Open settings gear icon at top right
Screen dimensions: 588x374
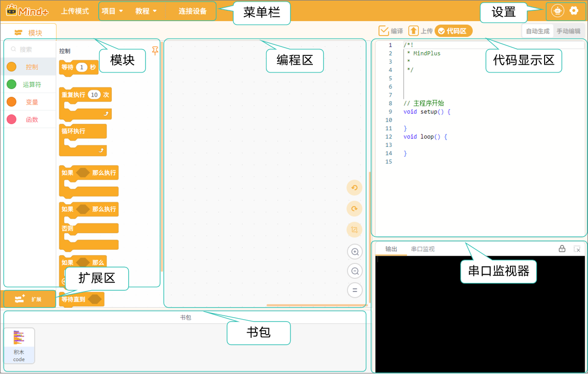point(574,11)
